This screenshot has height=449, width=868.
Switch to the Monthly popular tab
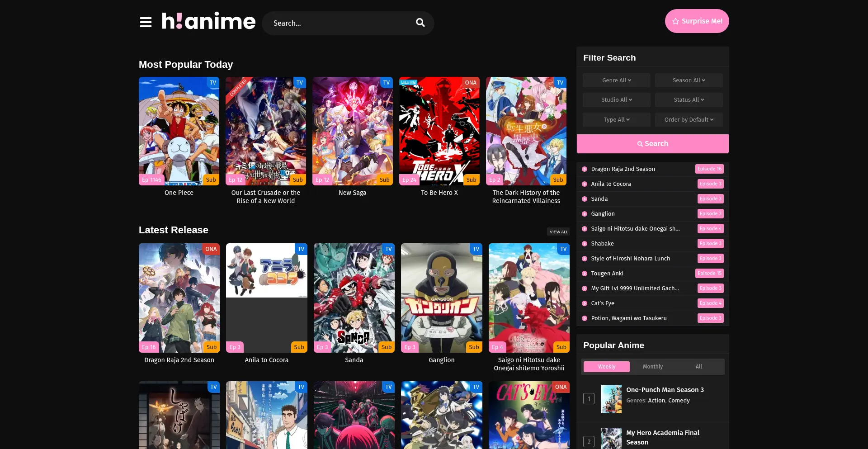652,367
